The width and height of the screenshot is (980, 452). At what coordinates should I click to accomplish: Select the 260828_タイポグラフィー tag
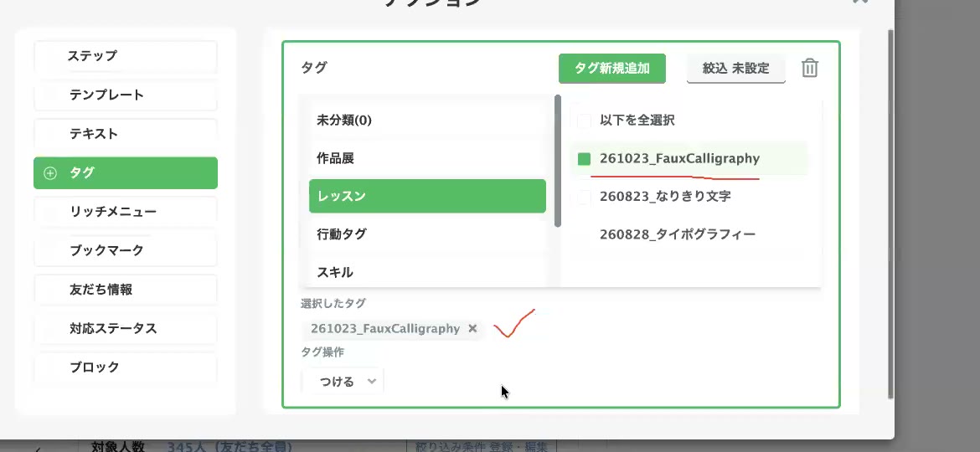[x=678, y=234]
